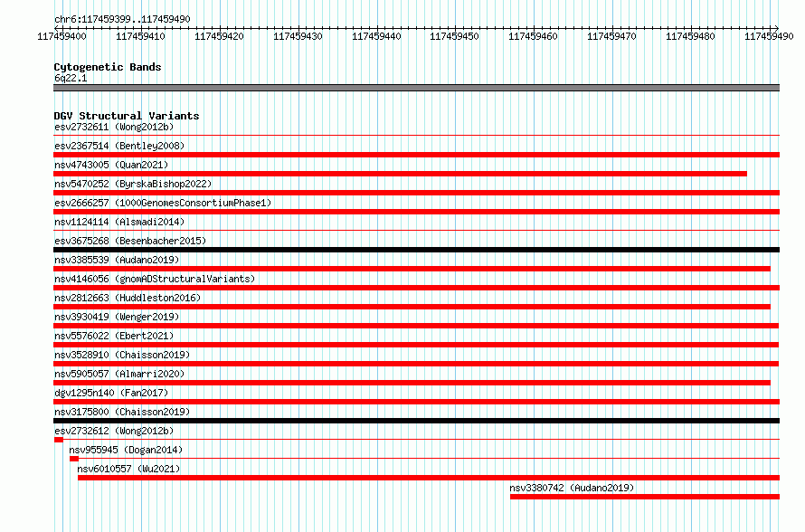Click the short red block under nsv955945

tap(74, 459)
